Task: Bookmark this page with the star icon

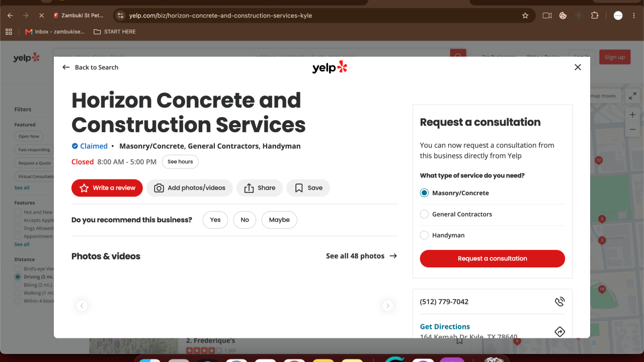Action: [525, 16]
